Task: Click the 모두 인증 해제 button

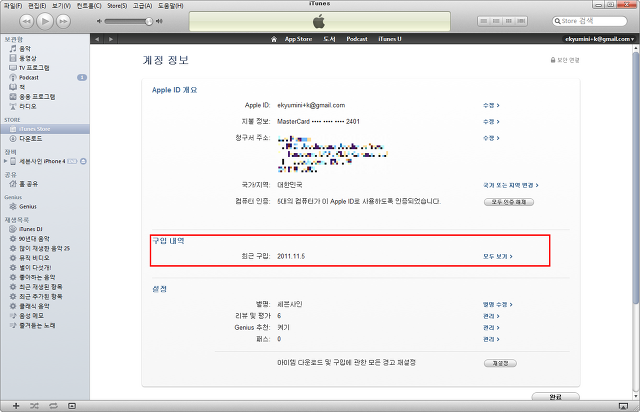Action: [x=509, y=202]
